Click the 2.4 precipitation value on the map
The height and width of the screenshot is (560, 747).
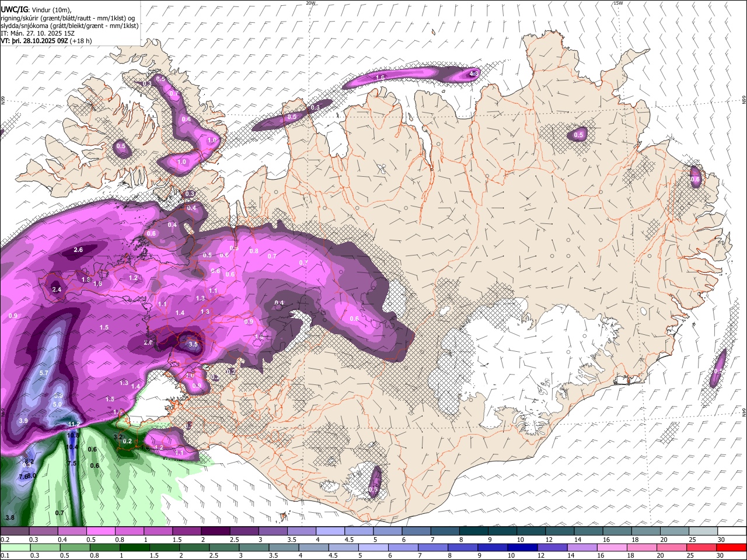click(57, 289)
